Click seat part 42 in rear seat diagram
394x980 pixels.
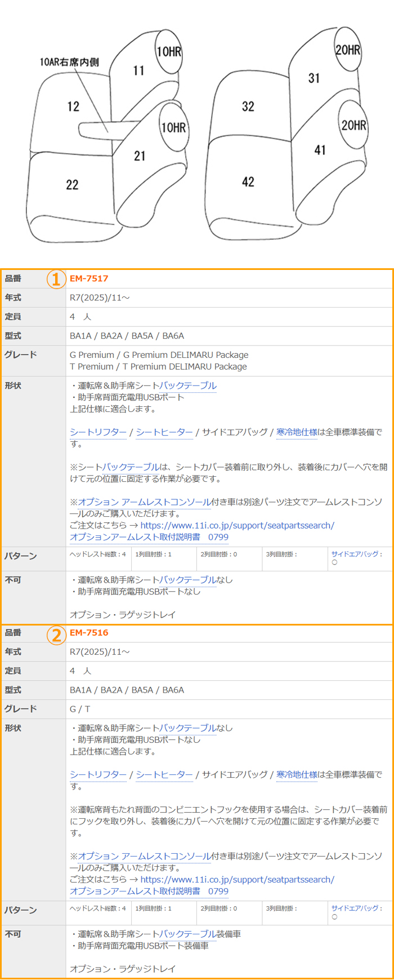point(248,182)
